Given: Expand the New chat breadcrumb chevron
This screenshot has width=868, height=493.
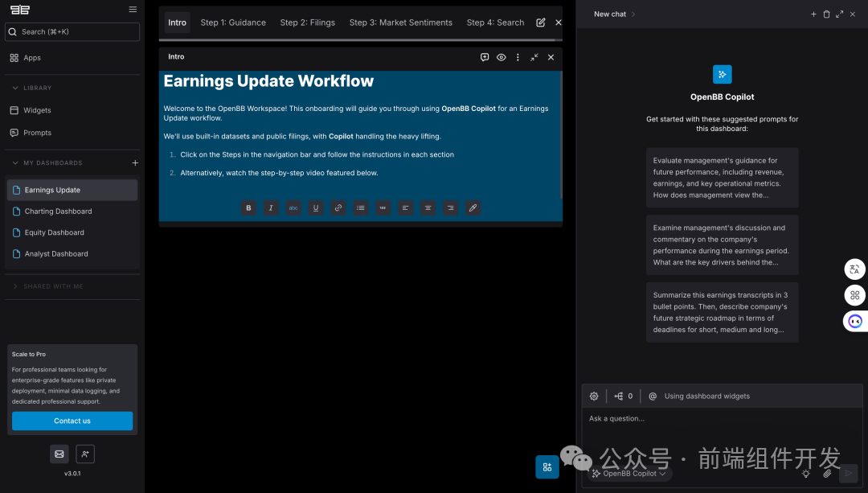Looking at the screenshot, I should (x=633, y=14).
